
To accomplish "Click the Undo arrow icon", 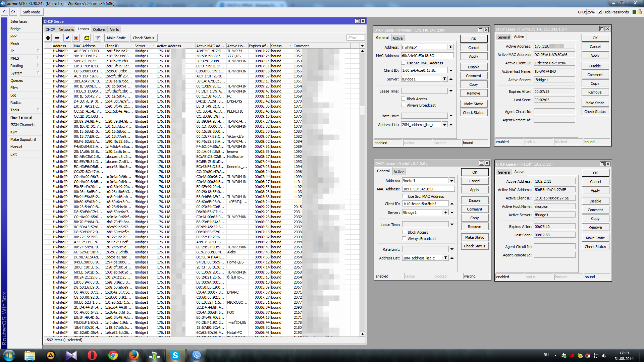I will 4,12.
